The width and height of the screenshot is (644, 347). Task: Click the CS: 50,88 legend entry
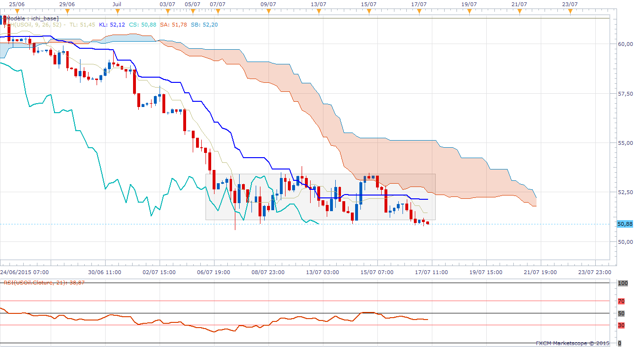[142, 25]
